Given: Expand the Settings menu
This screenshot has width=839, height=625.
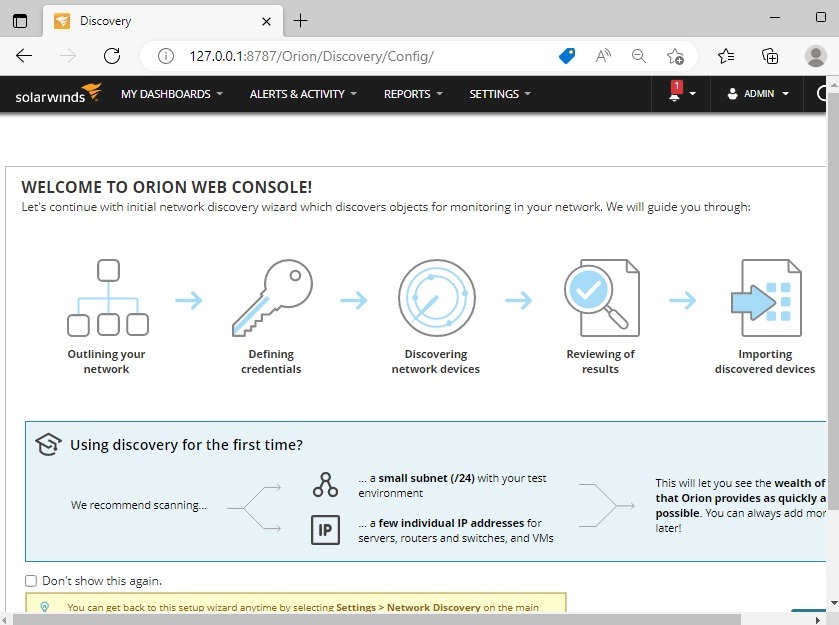Looking at the screenshot, I should [500, 94].
